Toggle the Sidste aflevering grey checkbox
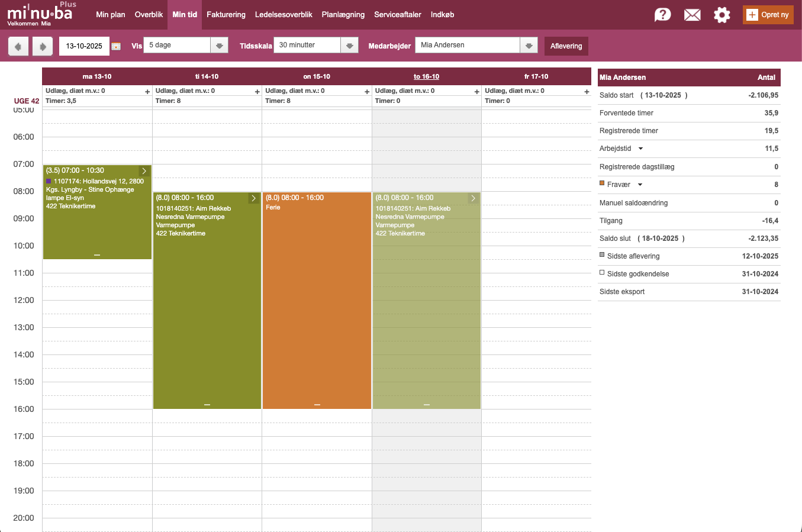 602,255
